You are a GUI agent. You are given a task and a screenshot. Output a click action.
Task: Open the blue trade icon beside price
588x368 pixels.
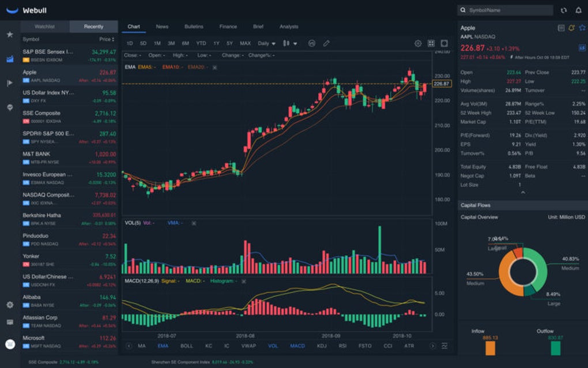(582, 48)
